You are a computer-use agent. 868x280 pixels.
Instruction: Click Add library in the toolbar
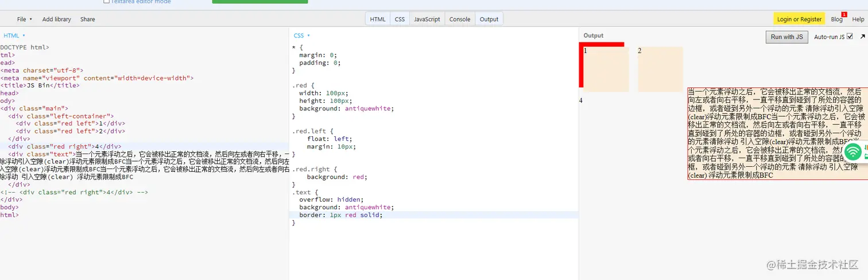click(56, 19)
